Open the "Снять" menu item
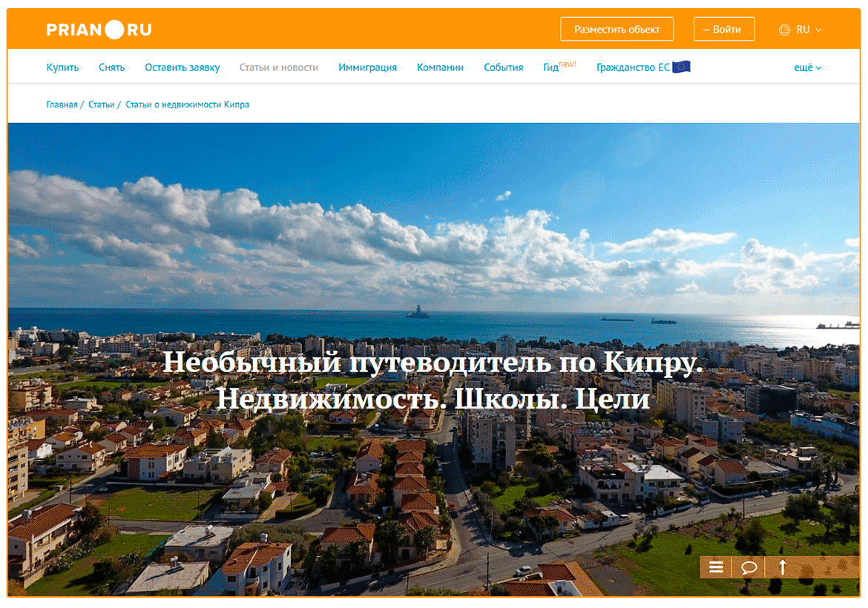Image resolution: width=868 pixels, height=608 pixels. (111, 67)
